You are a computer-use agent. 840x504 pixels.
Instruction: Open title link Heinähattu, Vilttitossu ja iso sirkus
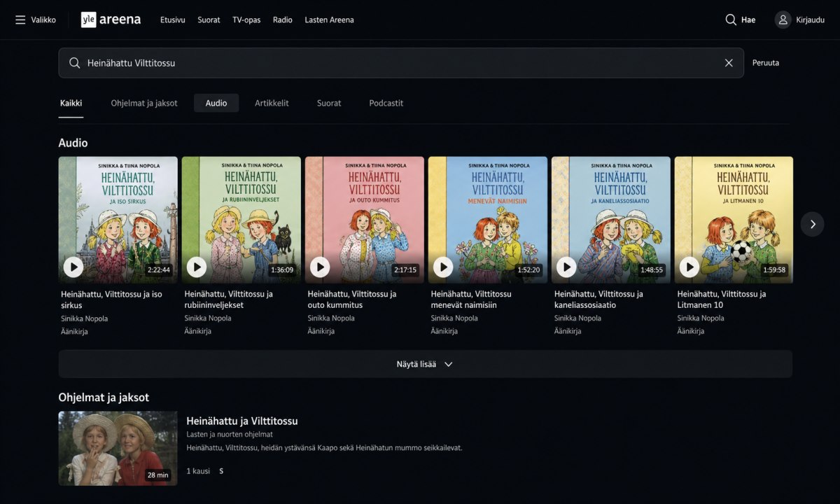coord(111,300)
